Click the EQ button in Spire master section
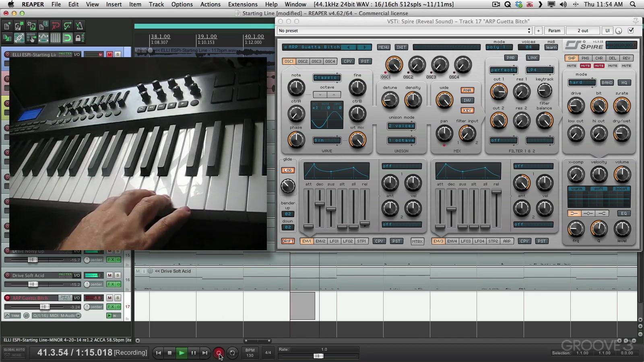 pos(624,214)
